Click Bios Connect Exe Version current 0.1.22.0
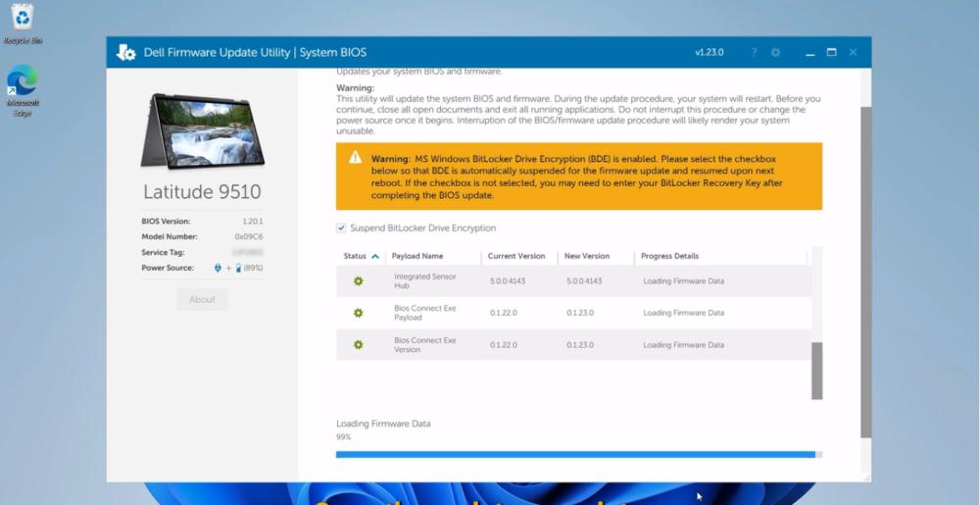The width and height of the screenshot is (980, 505). click(503, 345)
